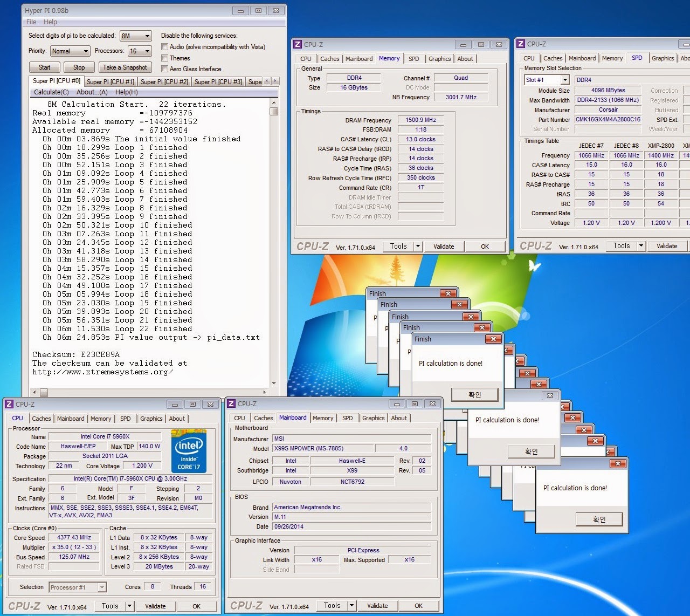Image resolution: width=690 pixels, height=616 pixels.
Task: Expand Tools dropdown arrow in SPD CPU-Z window
Action: pyautogui.click(x=641, y=246)
